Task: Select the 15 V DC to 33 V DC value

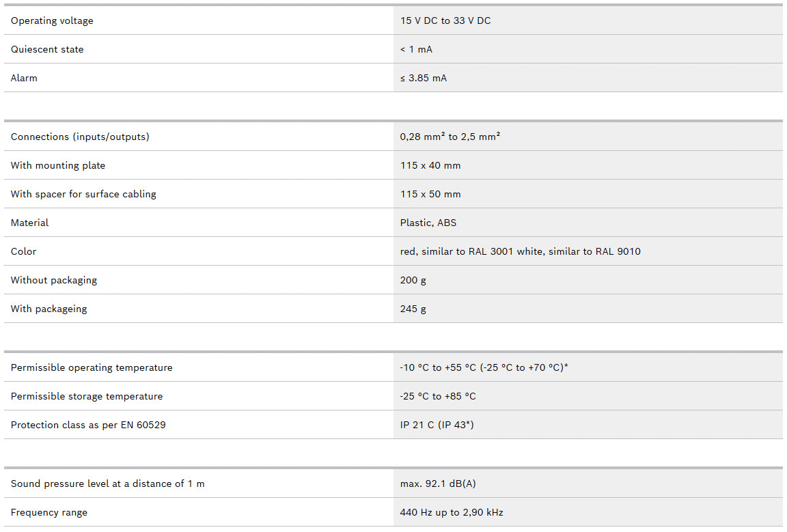Action: [x=445, y=20]
